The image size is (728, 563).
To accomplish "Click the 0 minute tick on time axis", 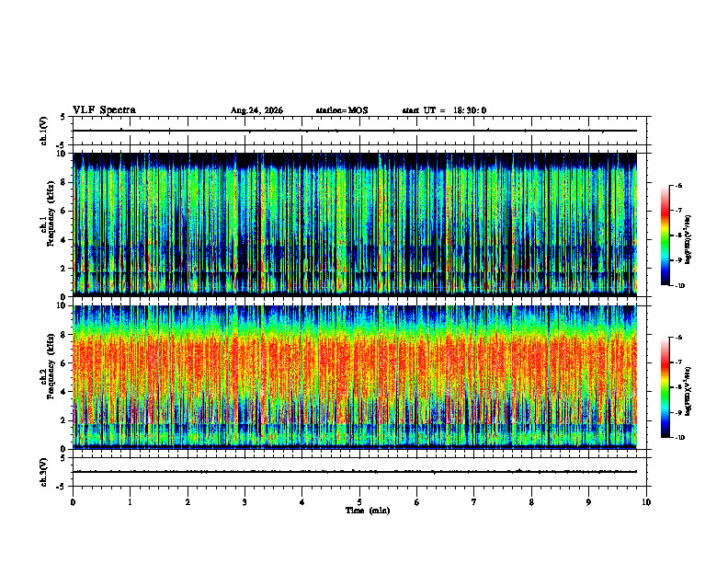I will point(73,502).
